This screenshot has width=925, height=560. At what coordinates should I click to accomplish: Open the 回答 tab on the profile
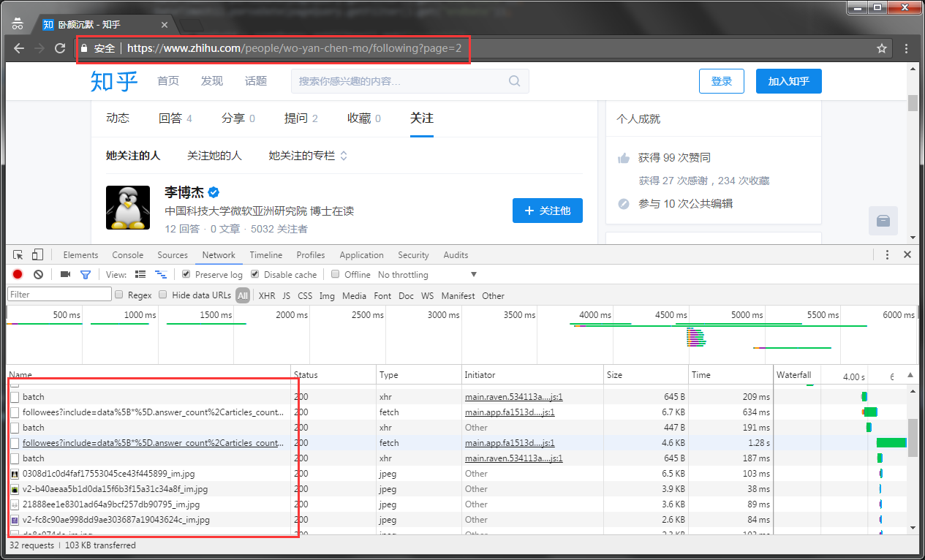(175, 118)
